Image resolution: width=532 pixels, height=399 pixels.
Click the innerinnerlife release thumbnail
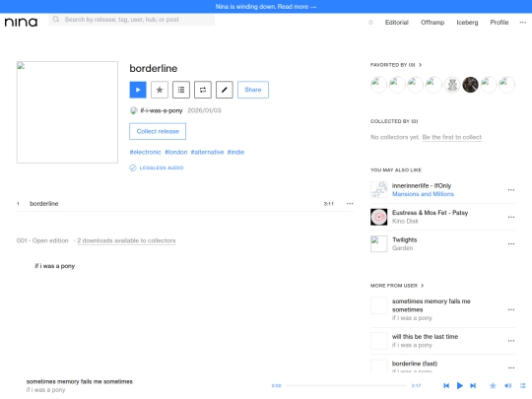[x=378, y=190]
